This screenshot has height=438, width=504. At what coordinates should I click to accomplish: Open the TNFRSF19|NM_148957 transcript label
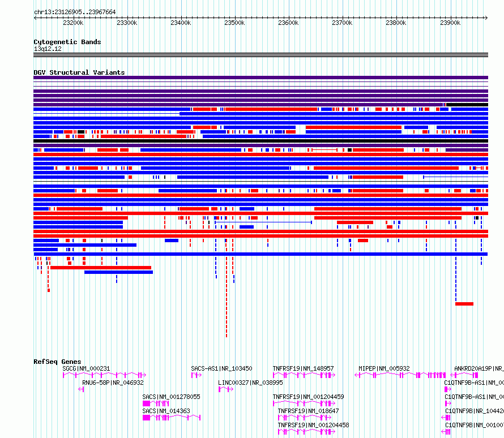[303, 368]
